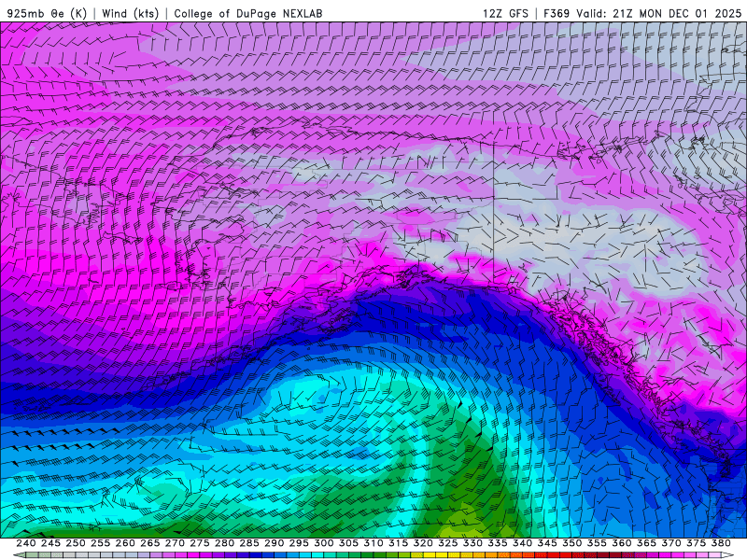Image resolution: width=747 pixels, height=560 pixels.
Task: Click the 280 value on color scale
Action: pyautogui.click(x=224, y=543)
